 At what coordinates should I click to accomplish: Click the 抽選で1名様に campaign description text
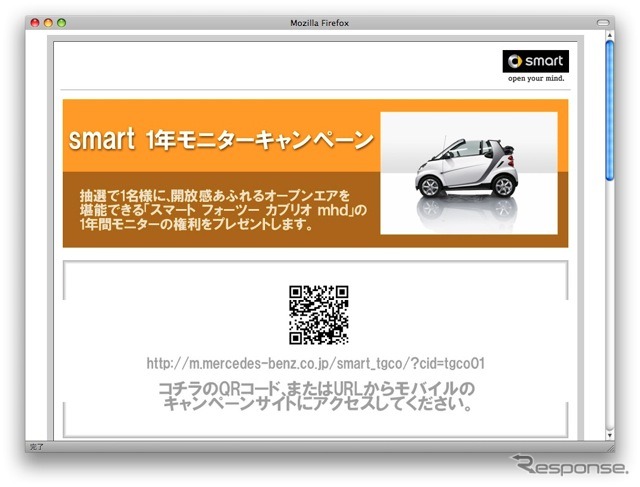[223, 210]
